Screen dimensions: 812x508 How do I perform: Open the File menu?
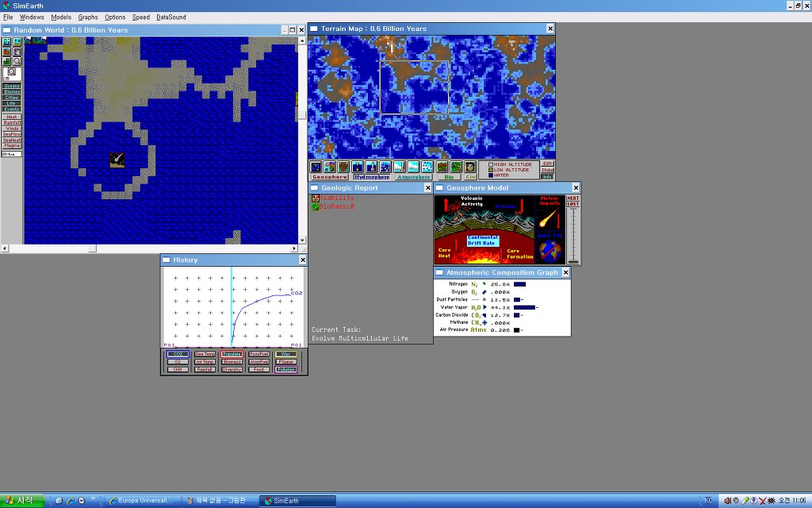tap(8, 17)
